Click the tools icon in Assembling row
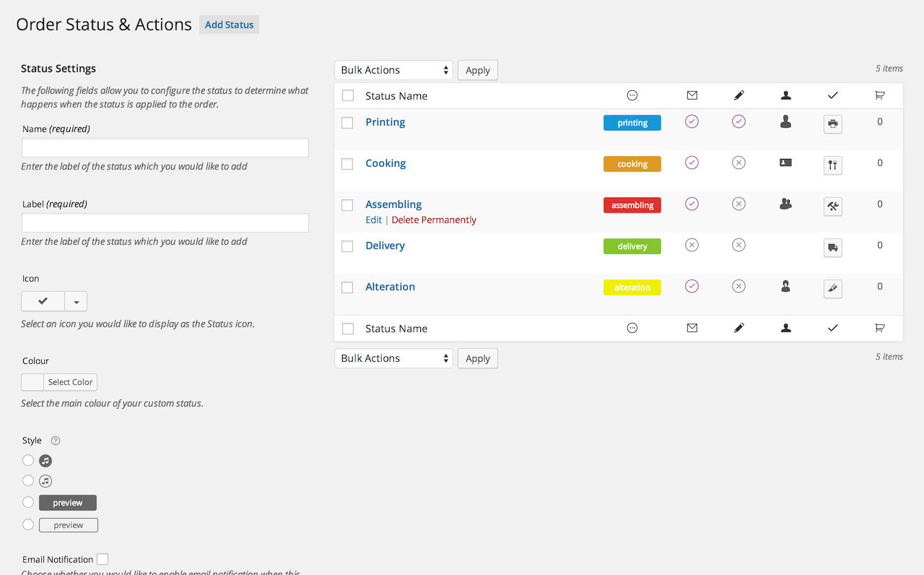This screenshot has width=924, height=575. coord(832,206)
